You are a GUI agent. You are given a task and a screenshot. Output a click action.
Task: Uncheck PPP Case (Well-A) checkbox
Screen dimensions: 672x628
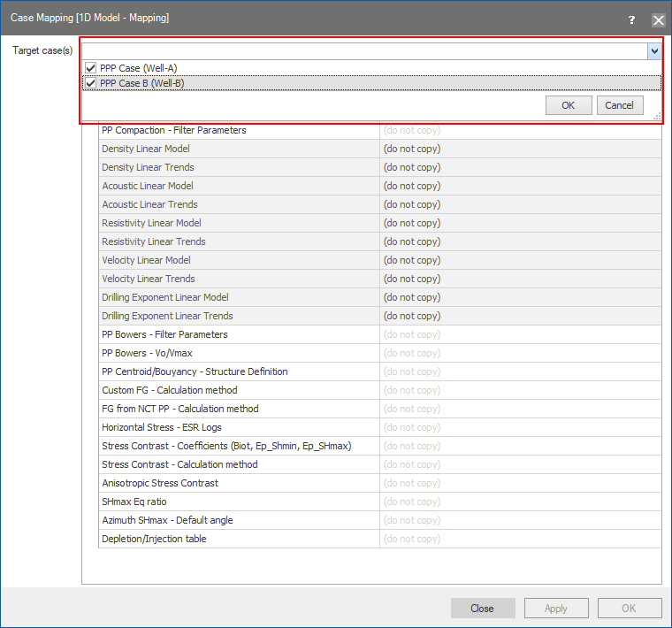click(x=90, y=68)
